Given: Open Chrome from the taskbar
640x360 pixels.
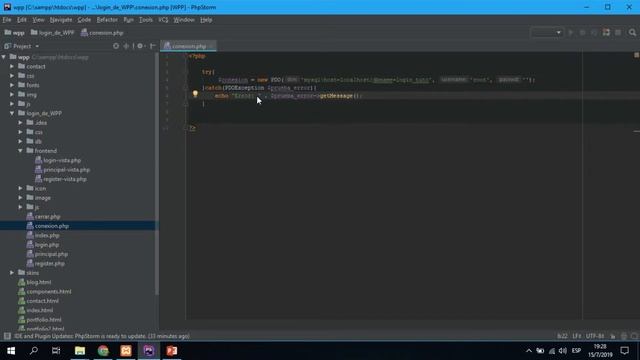Looking at the screenshot, I should [103, 351].
